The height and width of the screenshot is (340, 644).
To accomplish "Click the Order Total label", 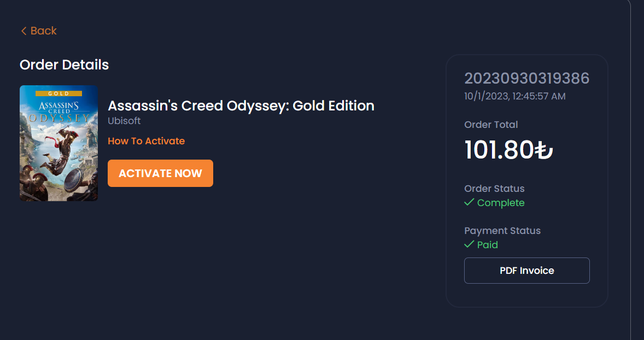I will point(491,125).
